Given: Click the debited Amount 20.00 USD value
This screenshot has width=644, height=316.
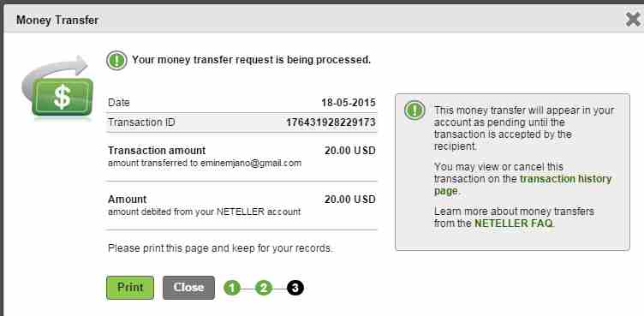Looking at the screenshot, I should (350, 200).
